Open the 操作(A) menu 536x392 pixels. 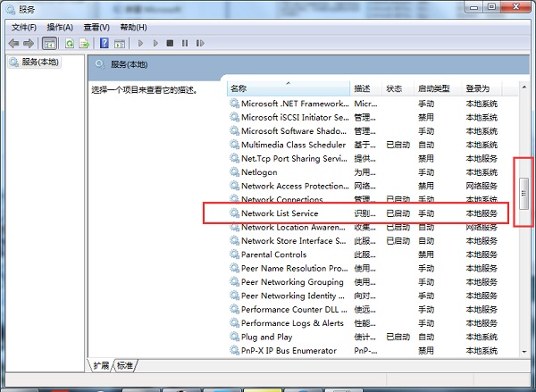(x=60, y=27)
